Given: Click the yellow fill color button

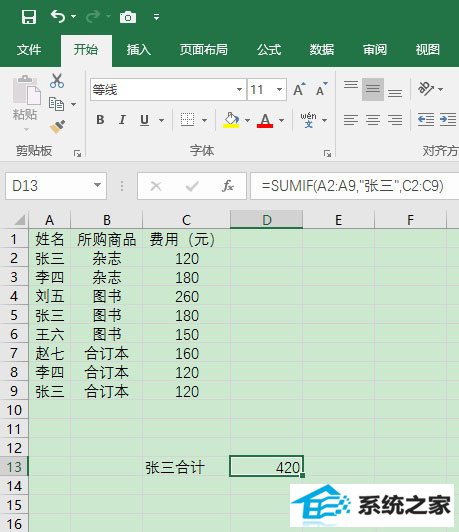Looking at the screenshot, I should pyautogui.click(x=231, y=120).
